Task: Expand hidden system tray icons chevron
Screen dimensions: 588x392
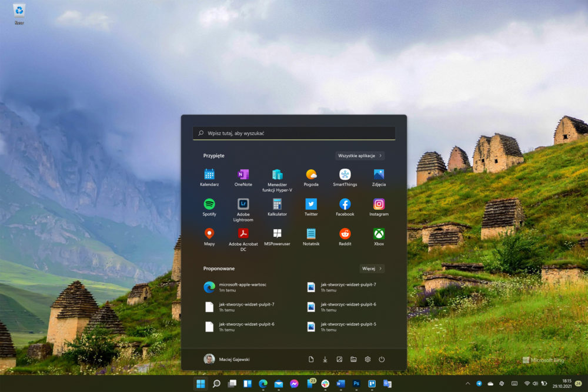Action: (467, 383)
